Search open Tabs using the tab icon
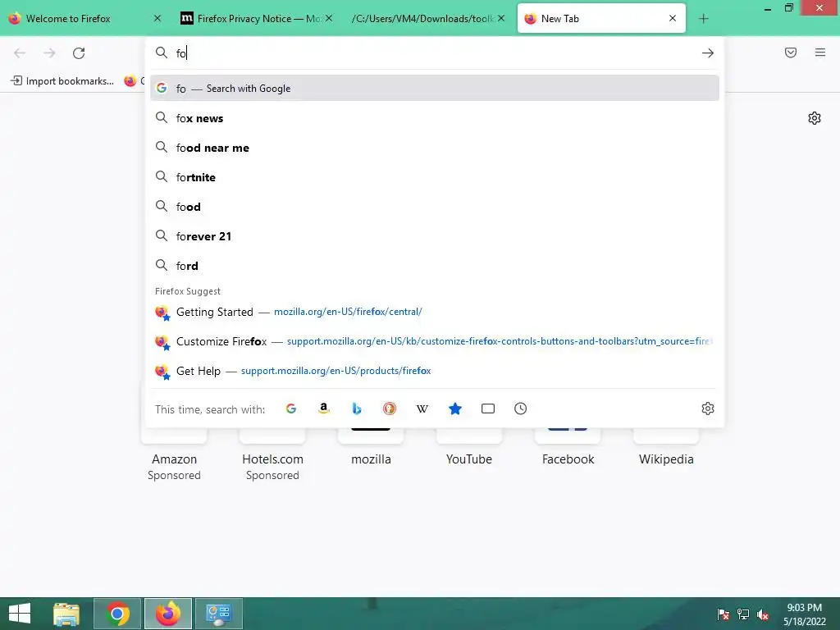This screenshot has height=630, width=840. [487, 409]
